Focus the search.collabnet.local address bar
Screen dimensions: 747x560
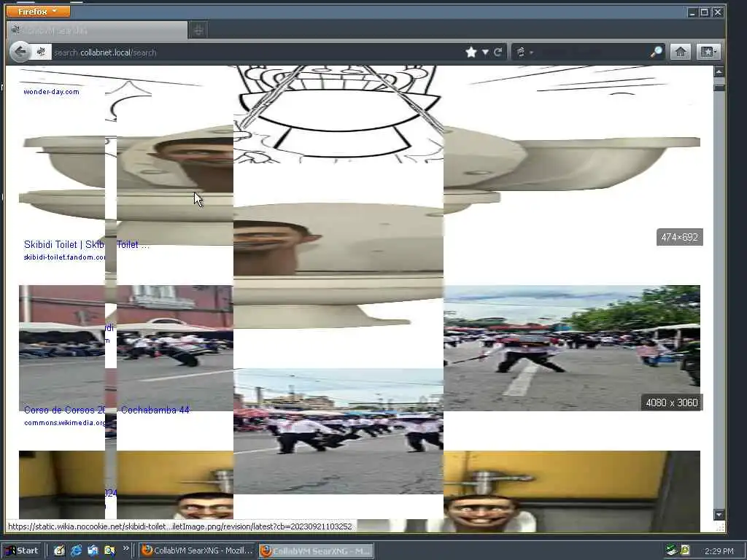pyautogui.click(x=258, y=52)
